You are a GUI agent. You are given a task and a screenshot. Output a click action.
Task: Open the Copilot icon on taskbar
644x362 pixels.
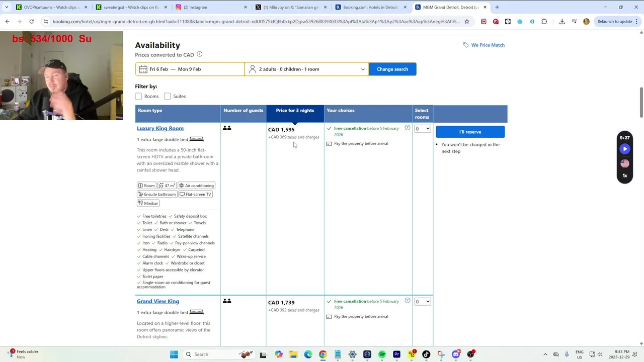coord(279,354)
